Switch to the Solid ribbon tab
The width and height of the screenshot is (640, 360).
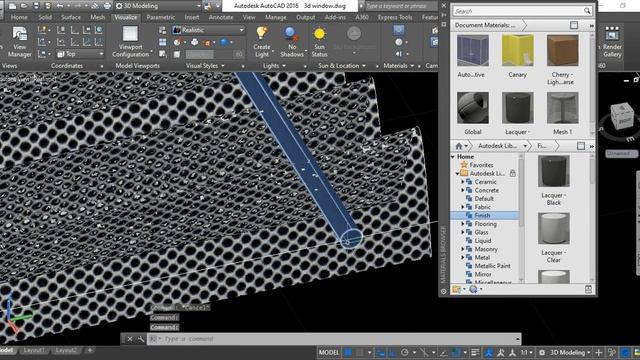tap(45, 17)
